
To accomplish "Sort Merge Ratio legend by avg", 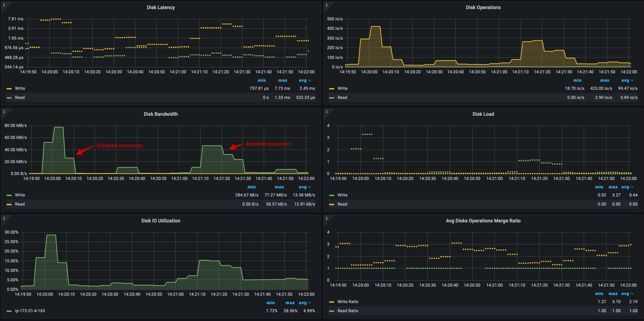I will coord(627,294).
